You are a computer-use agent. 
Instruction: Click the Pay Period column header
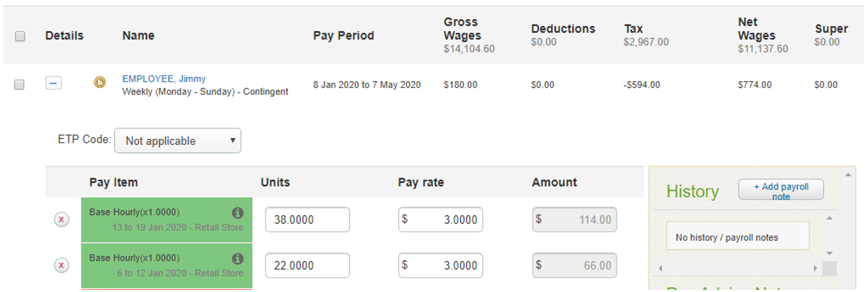click(x=343, y=36)
